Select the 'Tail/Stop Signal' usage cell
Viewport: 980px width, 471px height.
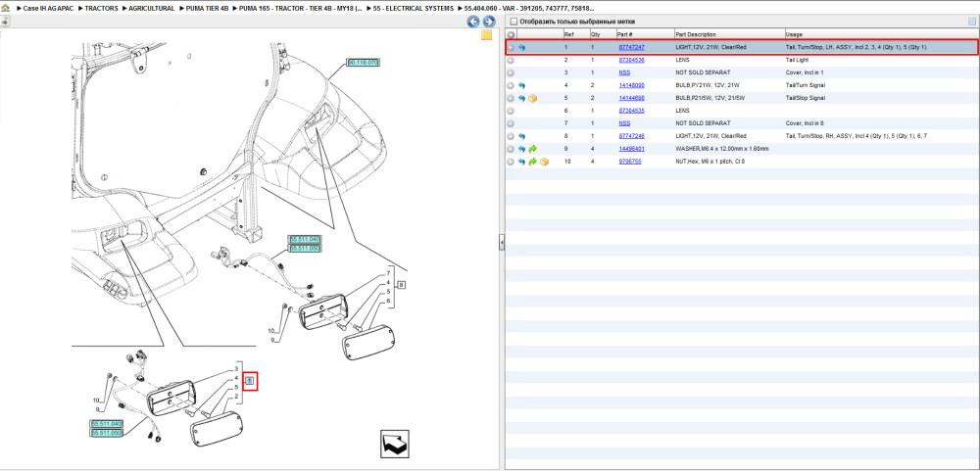806,98
